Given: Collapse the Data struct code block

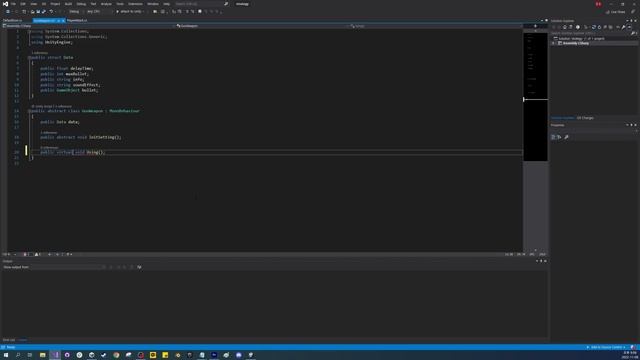Looking at the screenshot, I should pos(29,58).
